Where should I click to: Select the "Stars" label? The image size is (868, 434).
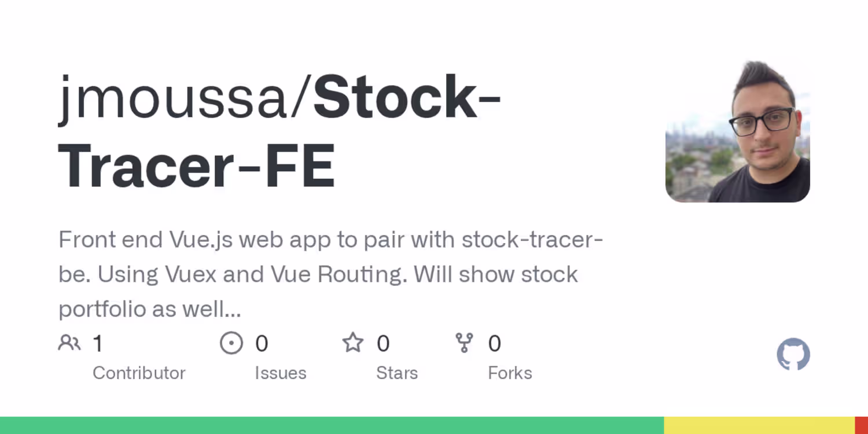tap(397, 373)
